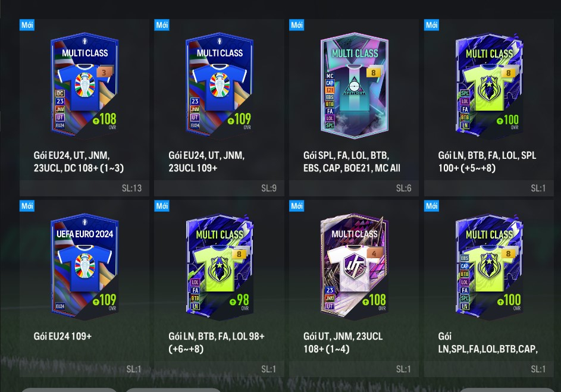
Task: Click the green 108 OVR upgrade arrow icon on first card
Action: [96, 121]
